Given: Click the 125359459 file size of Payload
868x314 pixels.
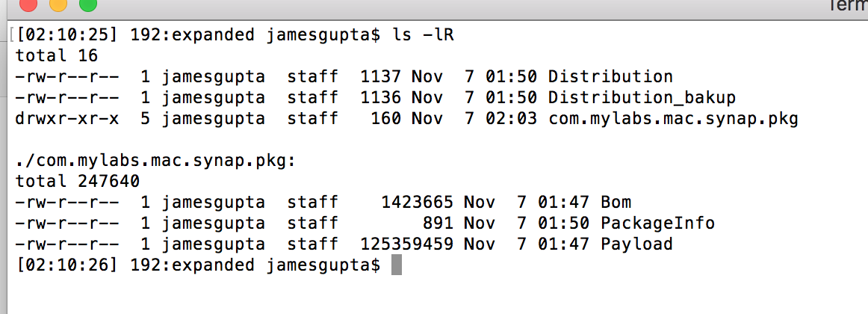Looking at the screenshot, I should tap(407, 244).
